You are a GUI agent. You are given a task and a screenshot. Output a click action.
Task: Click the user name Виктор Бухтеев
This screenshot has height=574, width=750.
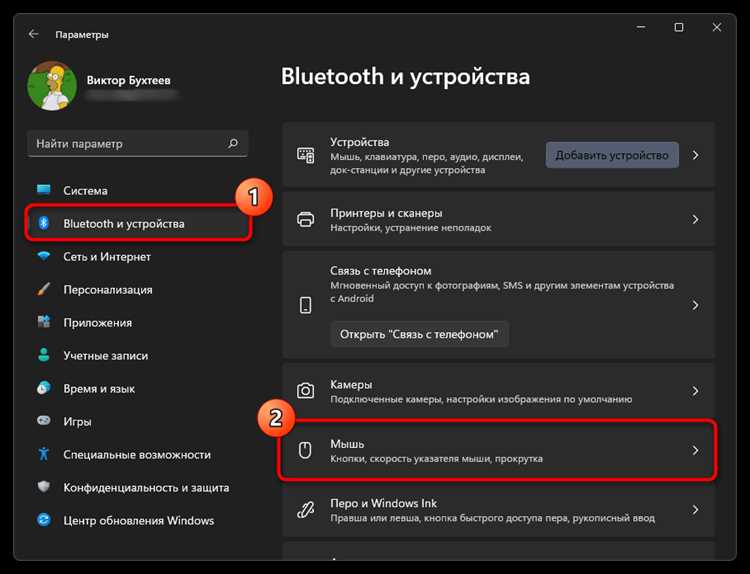pos(128,80)
